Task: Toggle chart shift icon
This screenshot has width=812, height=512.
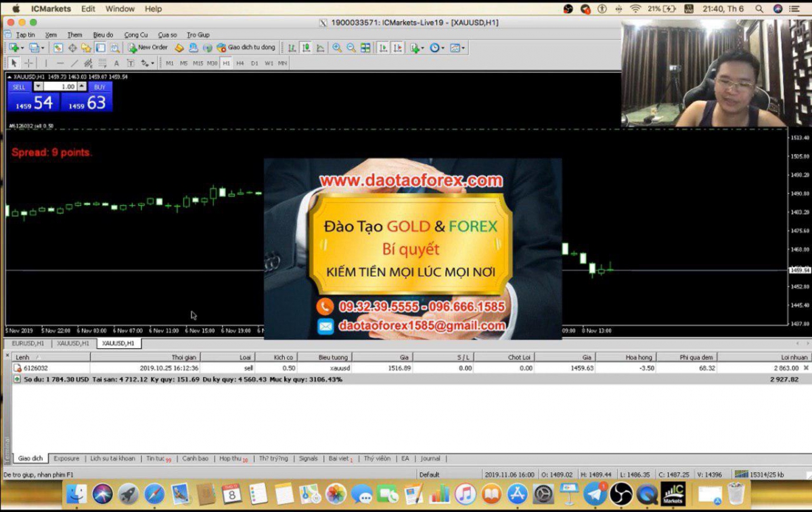Action: (398, 47)
